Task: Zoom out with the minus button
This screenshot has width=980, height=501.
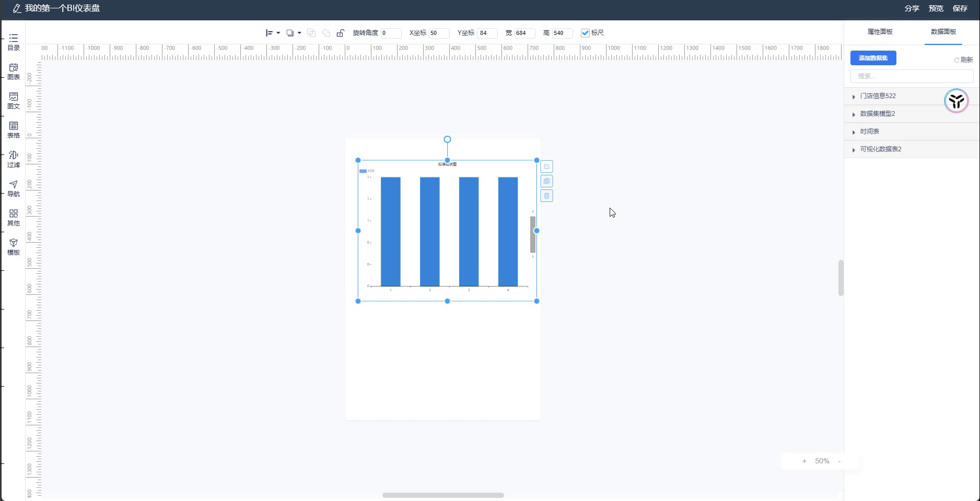Action: tap(839, 461)
